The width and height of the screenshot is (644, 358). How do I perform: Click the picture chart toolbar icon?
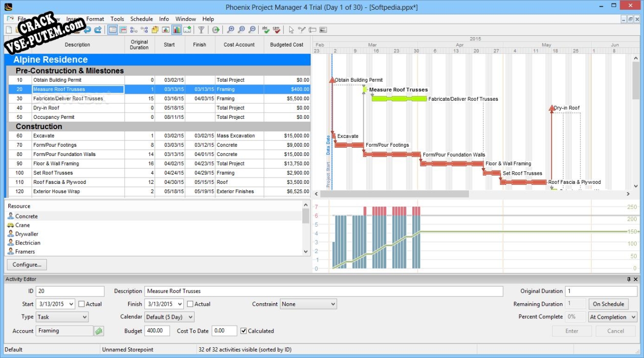166,30
